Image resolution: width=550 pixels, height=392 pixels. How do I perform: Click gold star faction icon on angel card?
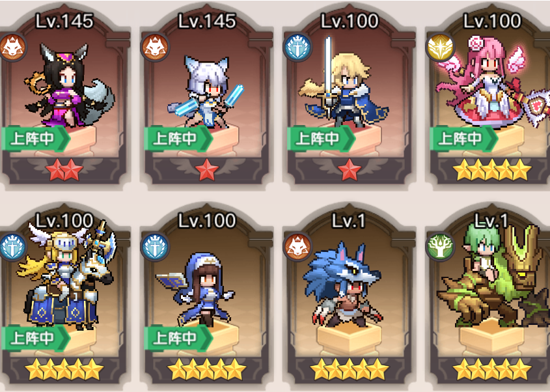coord(440,48)
